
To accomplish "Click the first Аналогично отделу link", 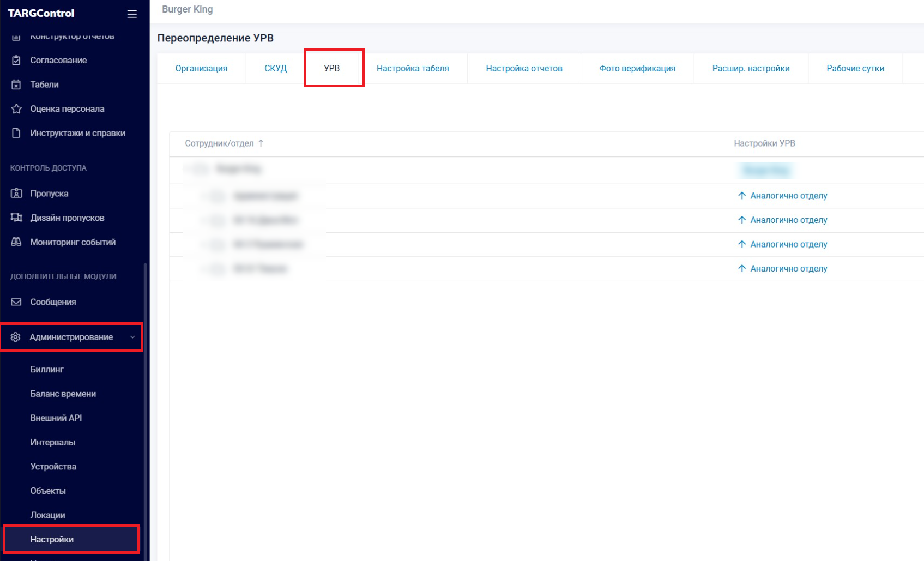I will pyautogui.click(x=788, y=196).
